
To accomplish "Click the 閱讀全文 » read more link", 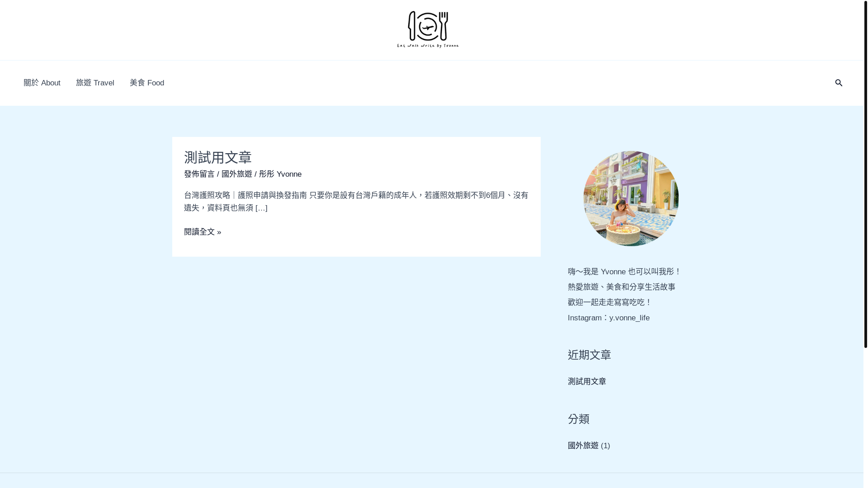I will point(203,232).
